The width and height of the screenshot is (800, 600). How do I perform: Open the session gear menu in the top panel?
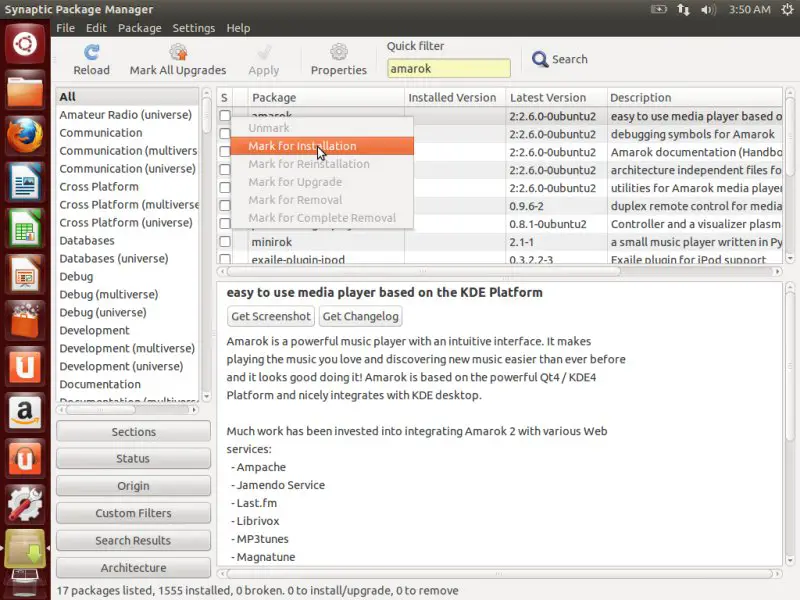(x=787, y=9)
